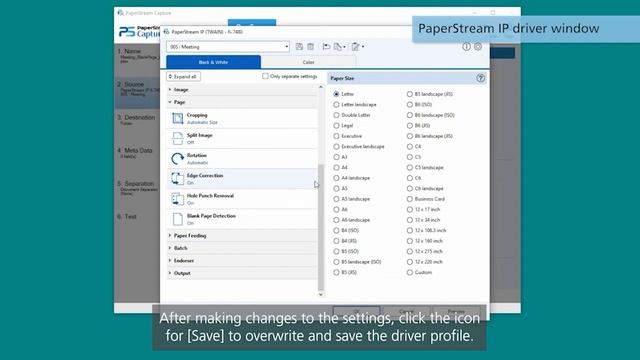This screenshot has width=640, height=360.
Task: Switch to the Color tab
Action: (x=308, y=62)
